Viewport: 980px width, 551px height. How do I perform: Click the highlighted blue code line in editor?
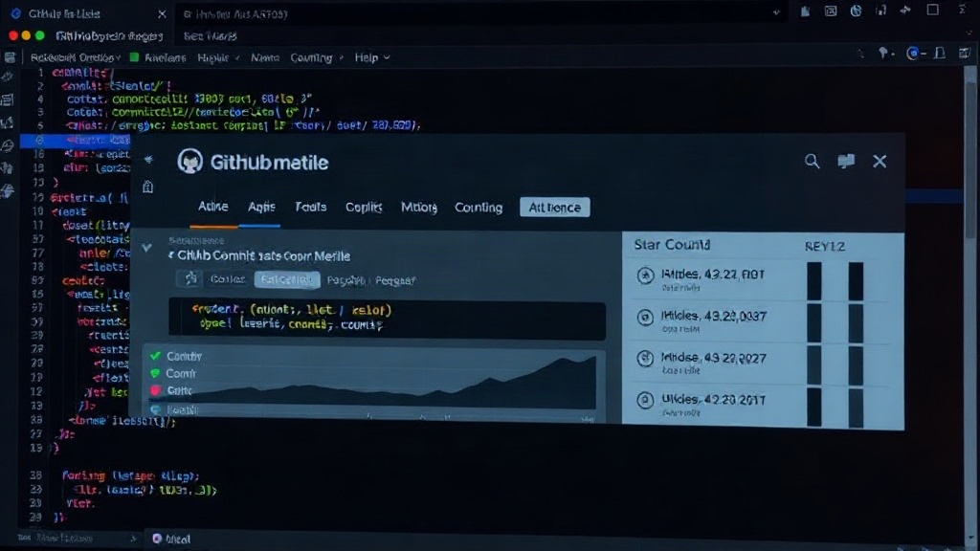75,140
